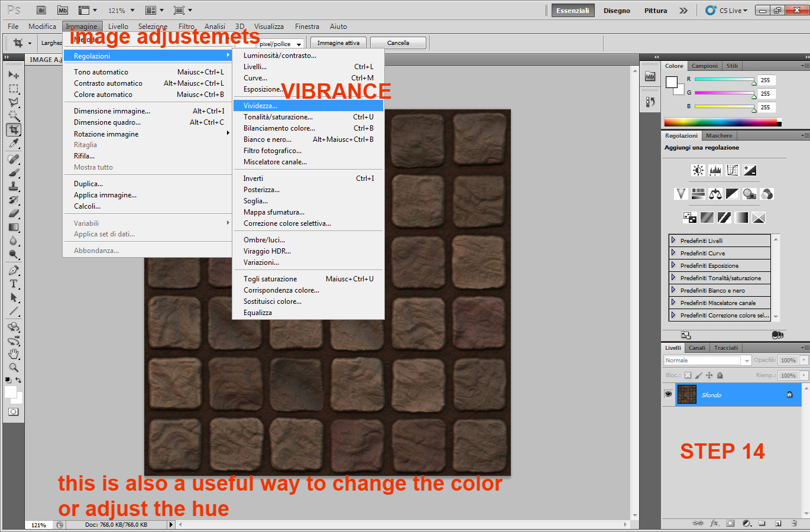
Task: Toggle lock transparent pixels in the Layers panel
Action: (x=688, y=375)
